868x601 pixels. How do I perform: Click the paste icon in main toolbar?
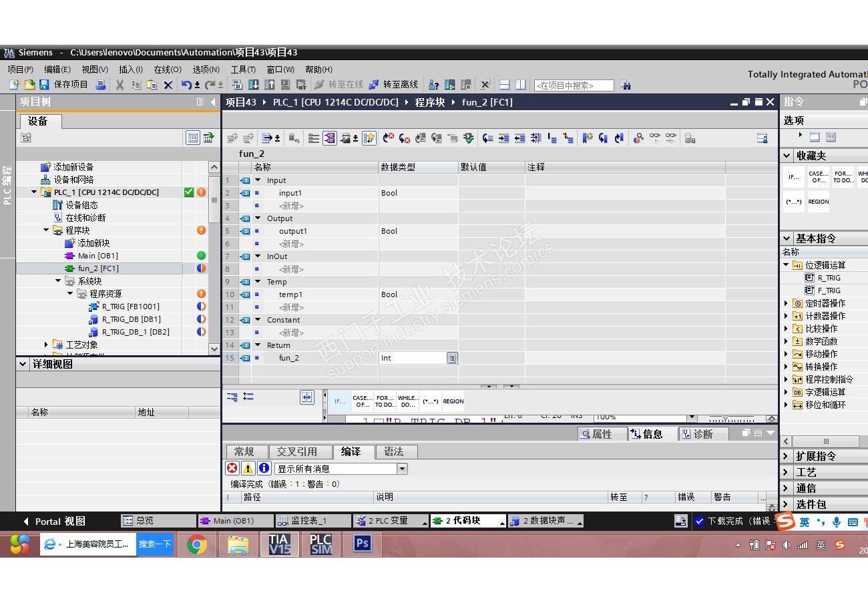click(152, 85)
